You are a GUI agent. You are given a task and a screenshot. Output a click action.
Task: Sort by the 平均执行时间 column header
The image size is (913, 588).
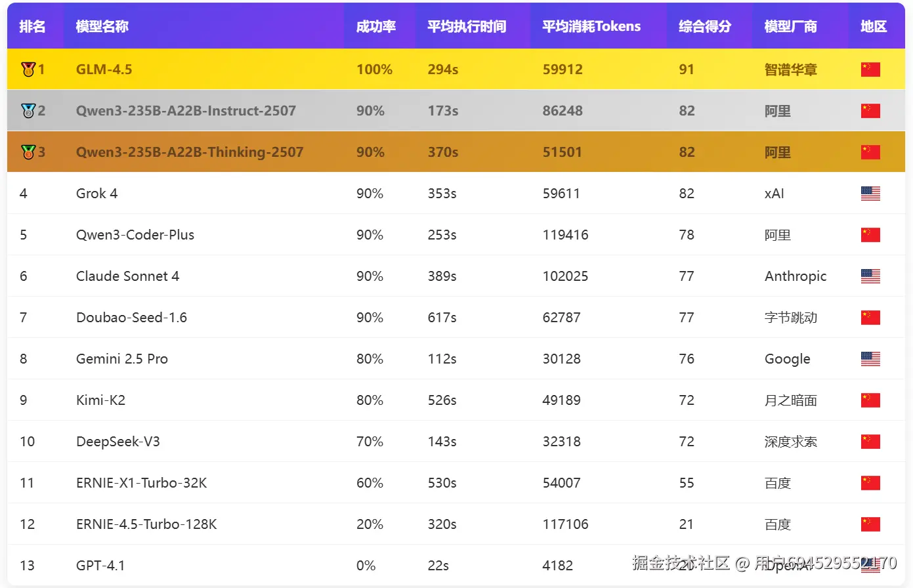coord(467,26)
